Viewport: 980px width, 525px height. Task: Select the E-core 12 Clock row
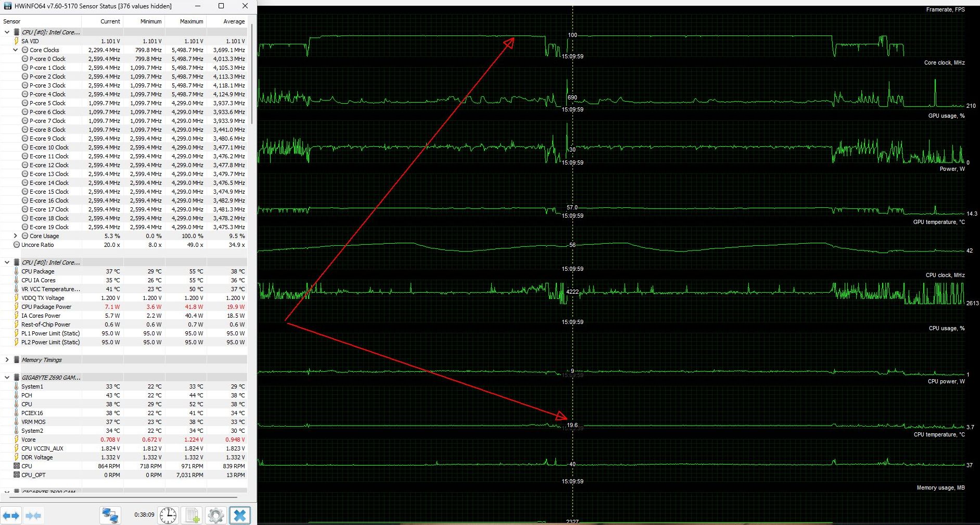[124, 165]
